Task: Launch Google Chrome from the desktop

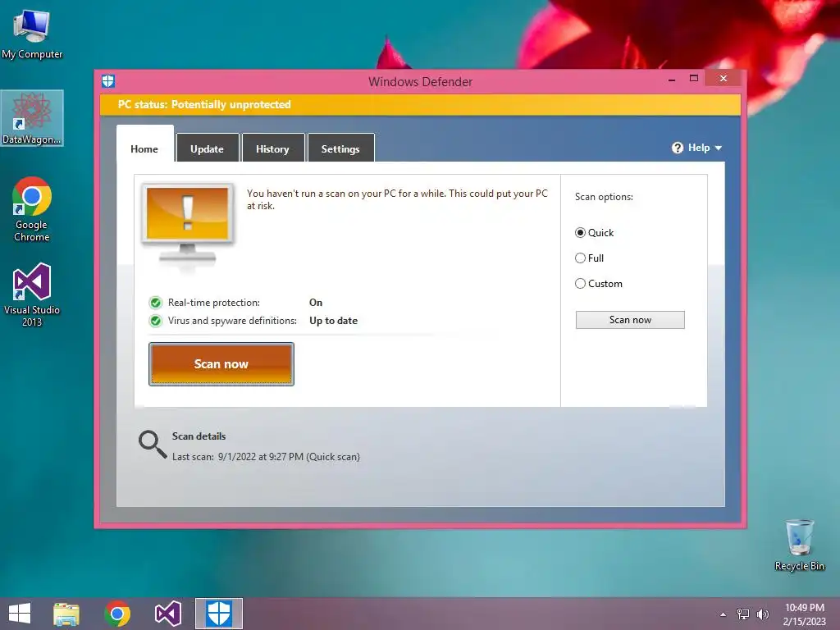Action: click(x=32, y=209)
